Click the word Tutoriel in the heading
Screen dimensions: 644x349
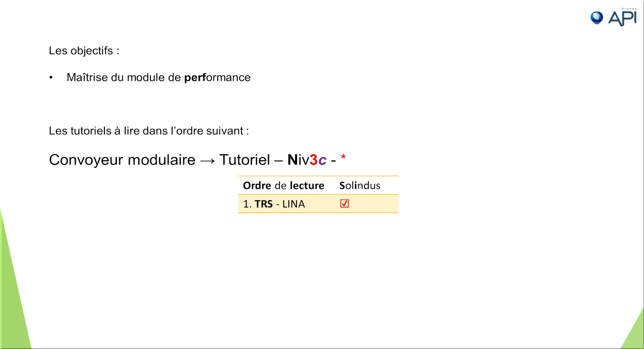pos(245,160)
